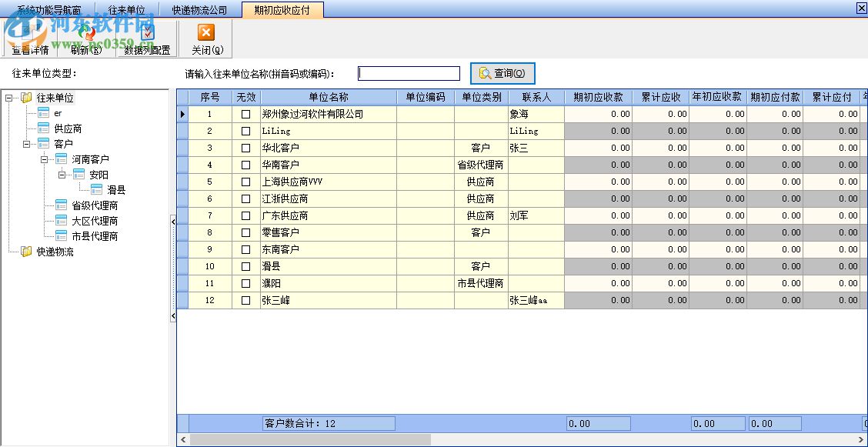Click the orange 关闭(Q) close icon
Viewport: 868px width, 447px height.
[205, 32]
